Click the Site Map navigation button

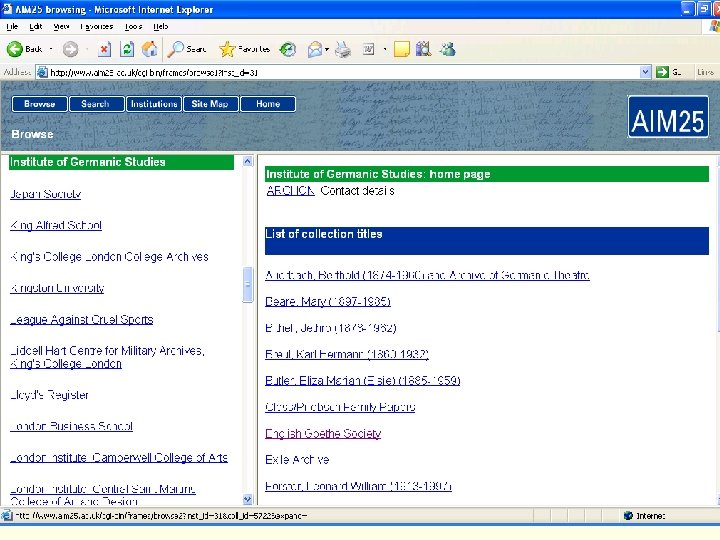(x=211, y=104)
